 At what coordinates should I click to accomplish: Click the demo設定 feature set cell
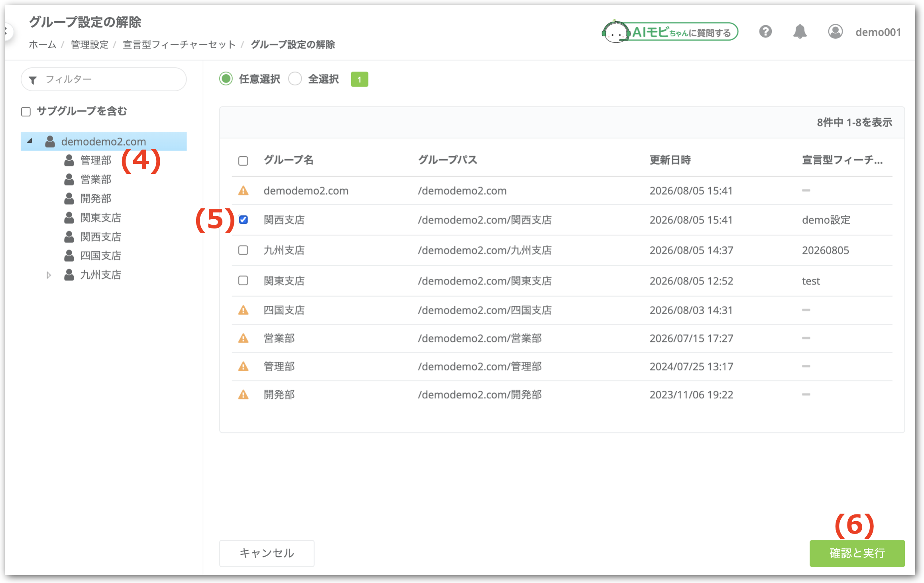pos(826,220)
